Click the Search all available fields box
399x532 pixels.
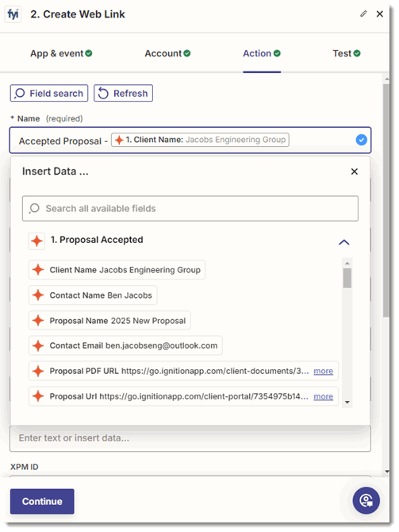pyautogui.click(x=190, y=208)
